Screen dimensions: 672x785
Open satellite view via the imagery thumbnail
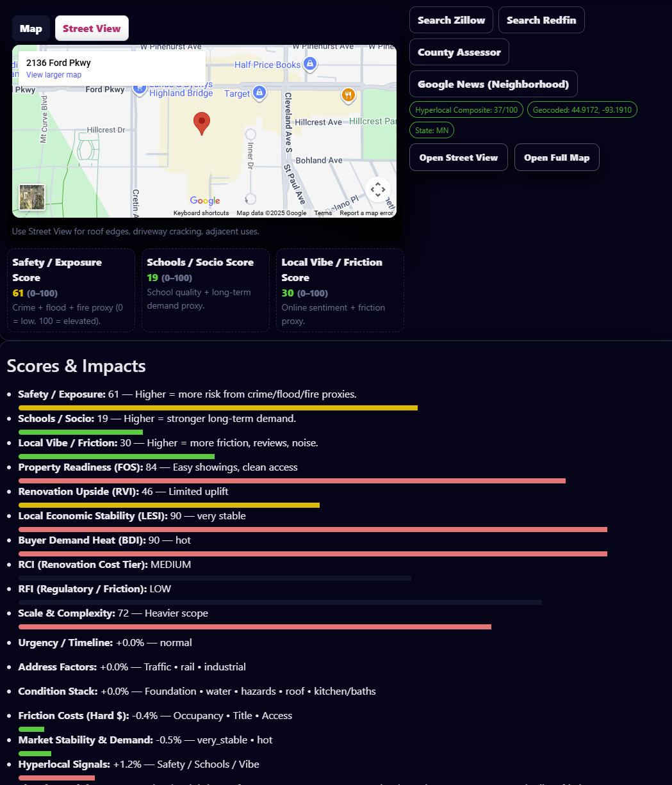[x=31, y=197]
